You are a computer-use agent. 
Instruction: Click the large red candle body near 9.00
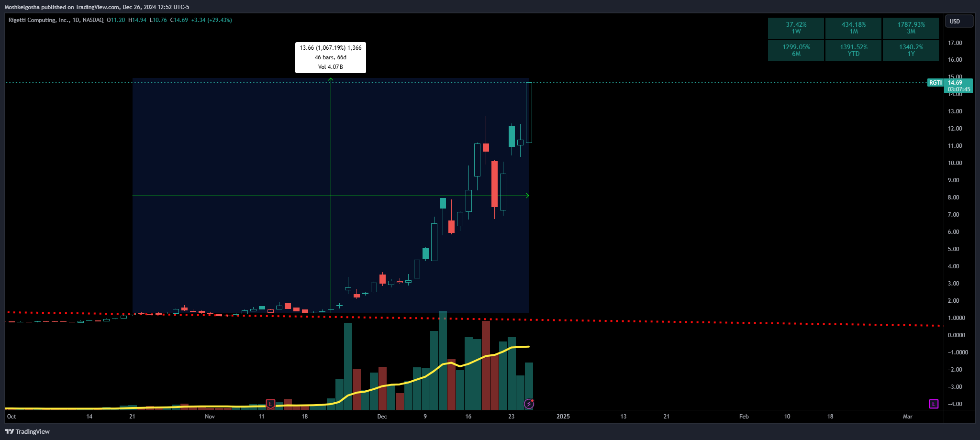[494, 184]
